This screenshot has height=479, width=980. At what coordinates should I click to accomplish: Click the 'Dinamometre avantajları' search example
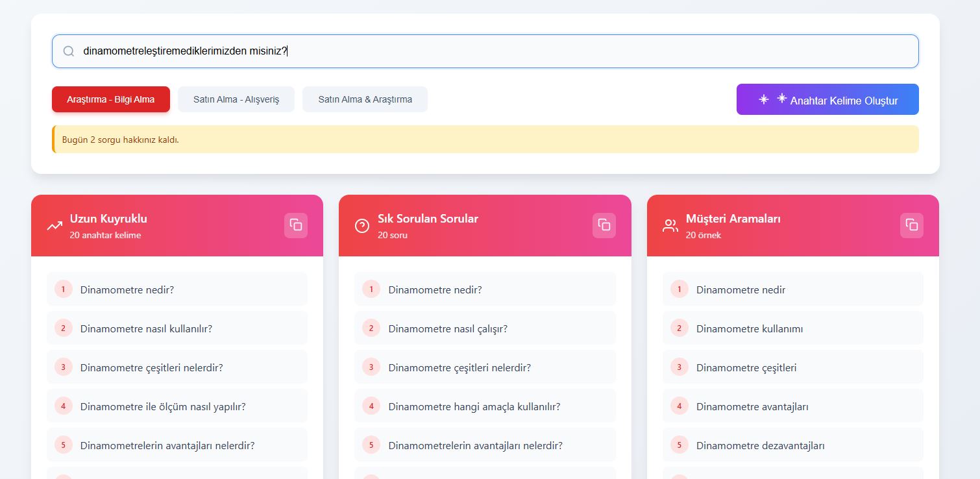point(793,406)
